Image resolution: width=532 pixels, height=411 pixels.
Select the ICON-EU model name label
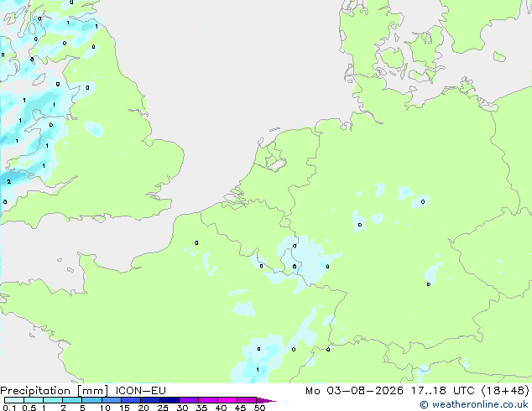(x=140, y=390)
